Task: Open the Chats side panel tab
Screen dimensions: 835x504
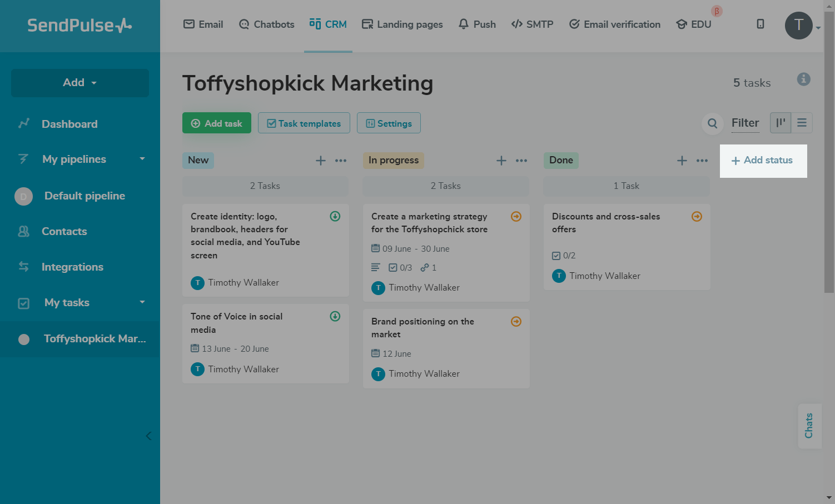Action: 809,426
